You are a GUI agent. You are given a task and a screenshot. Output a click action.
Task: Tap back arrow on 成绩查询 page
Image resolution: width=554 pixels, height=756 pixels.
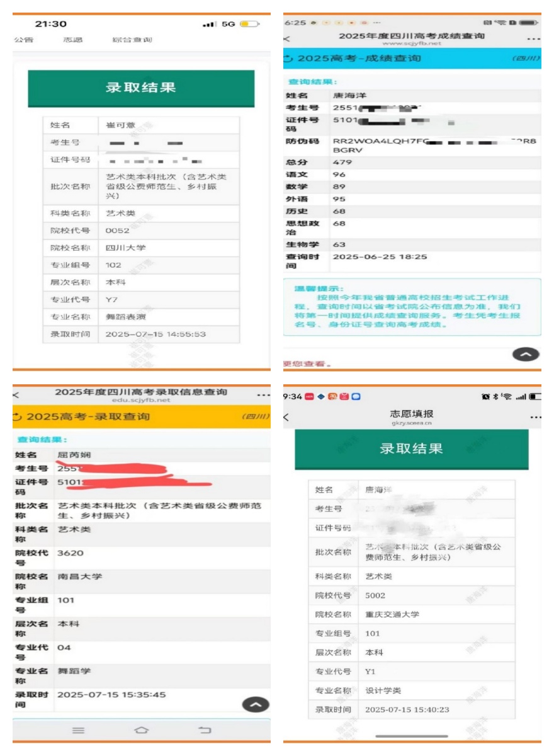tap(287, 39)
